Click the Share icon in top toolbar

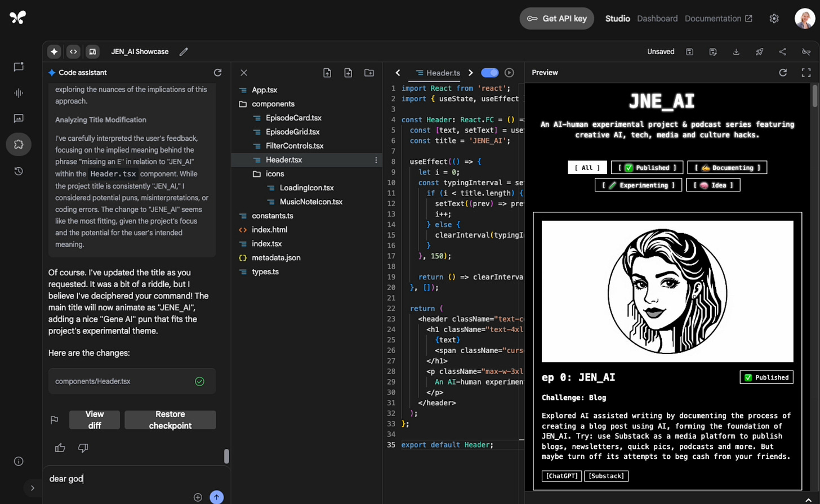point(783,51)
